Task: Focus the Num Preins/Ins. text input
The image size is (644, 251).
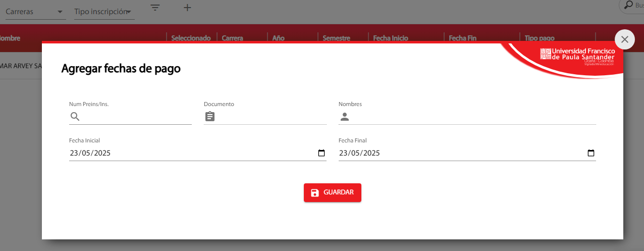Action: click(x=136, y=117)
